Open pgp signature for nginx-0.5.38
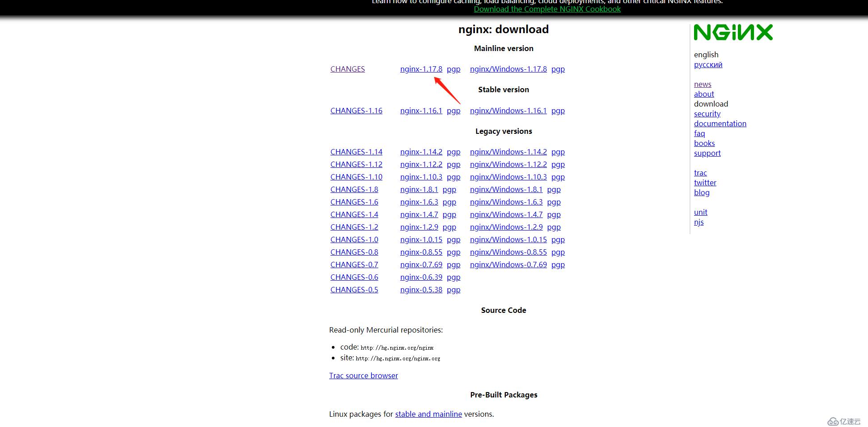 [x=453, y=290]
